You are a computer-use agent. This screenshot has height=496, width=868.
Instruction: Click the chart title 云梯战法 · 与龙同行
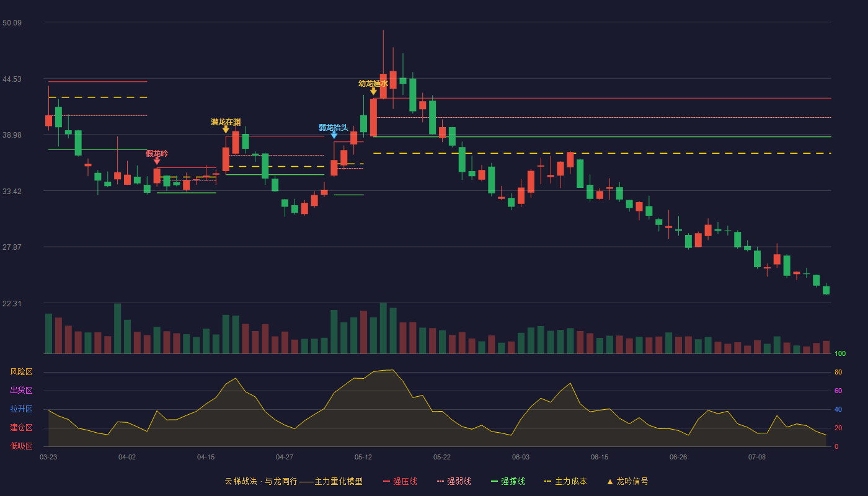260,481
